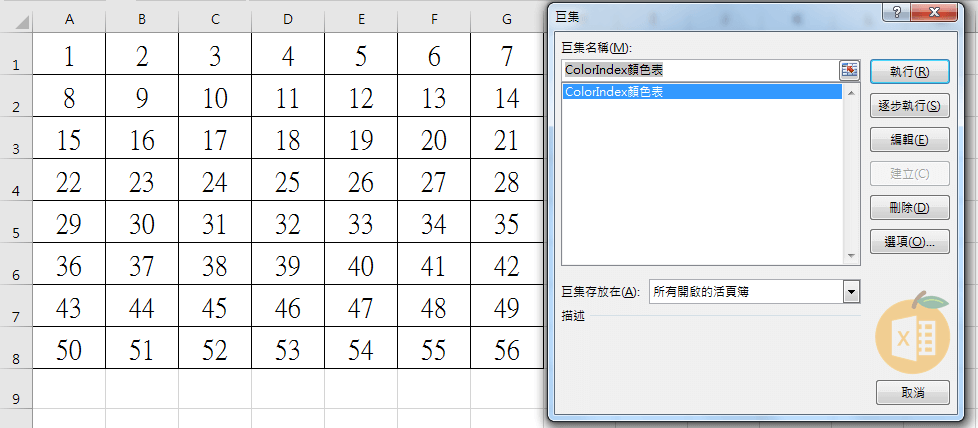The height and width of the screenshot is (428, 978).
Task: Select column A header
Action: (x=69, y=19)
